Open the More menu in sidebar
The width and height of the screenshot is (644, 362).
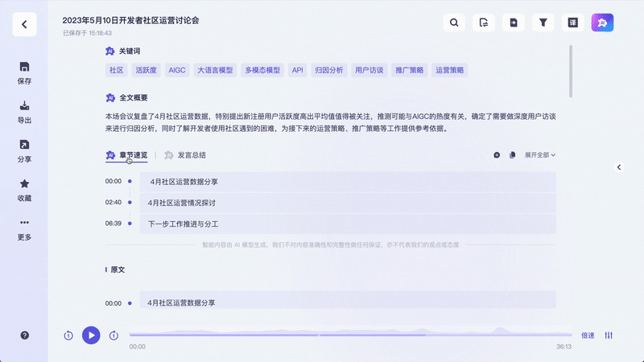point(24,228)
